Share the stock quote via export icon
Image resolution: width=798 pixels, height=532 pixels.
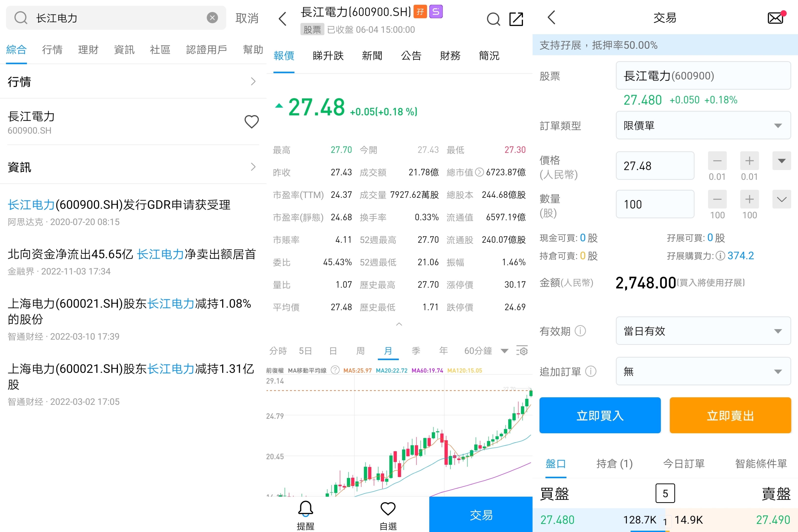(516, 19)
